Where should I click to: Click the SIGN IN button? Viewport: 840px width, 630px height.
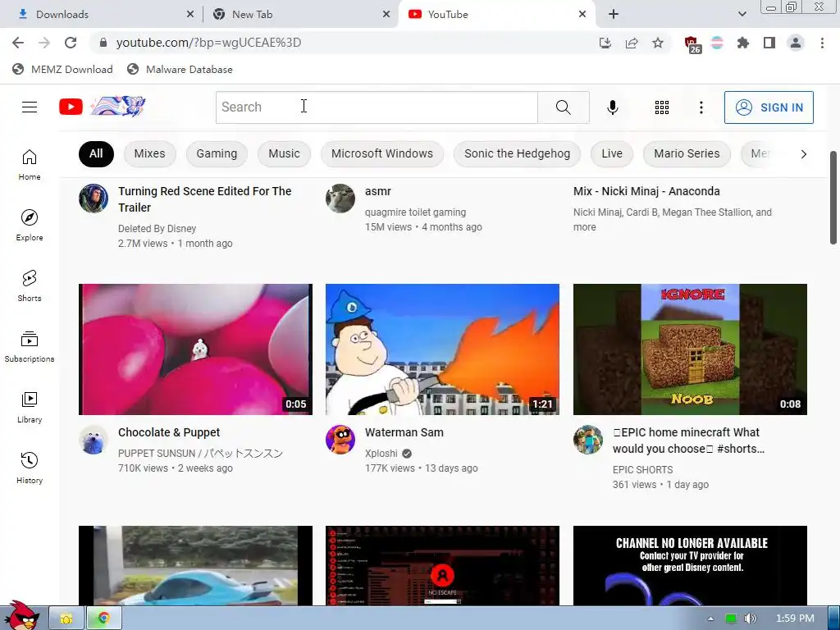click(x=768, y=107)
